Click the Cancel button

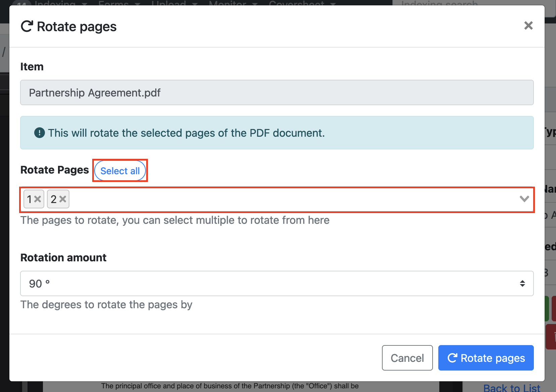click(407, 358)
